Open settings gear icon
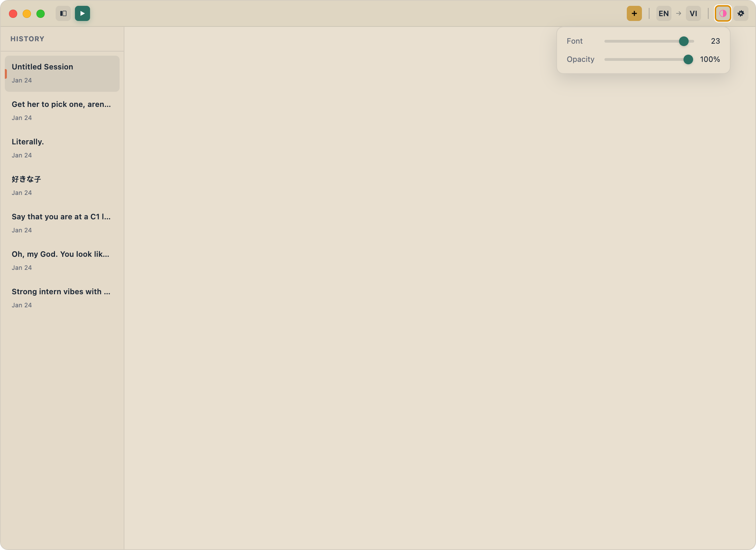The width and height of the screenshot is (756, 550). (x=741, y=13)
